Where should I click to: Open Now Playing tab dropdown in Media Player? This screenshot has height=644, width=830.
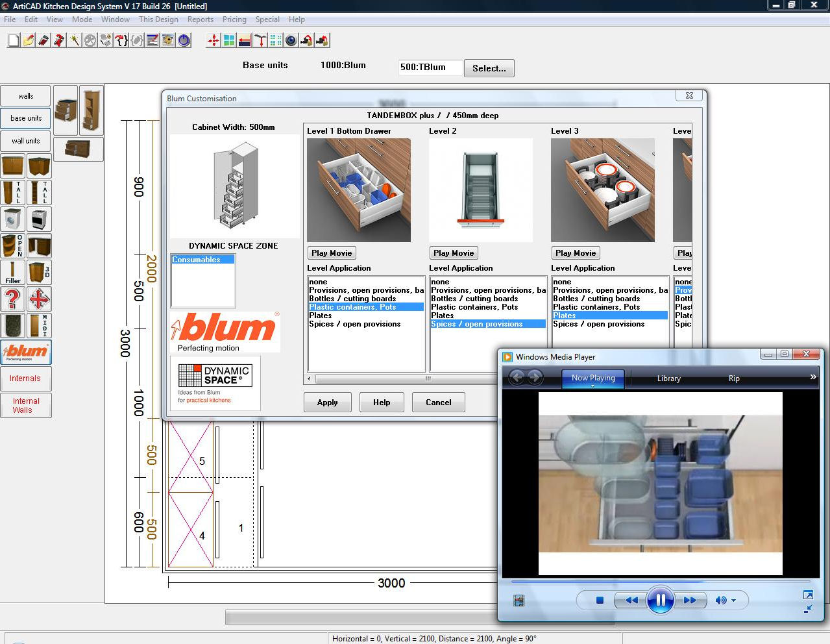coord(592,386)
